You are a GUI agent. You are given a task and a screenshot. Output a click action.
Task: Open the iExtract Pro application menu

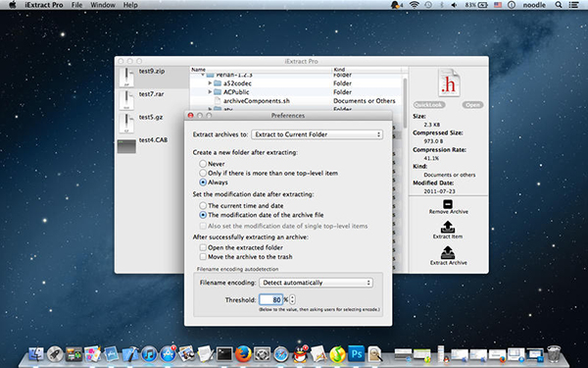coord(44,5)
